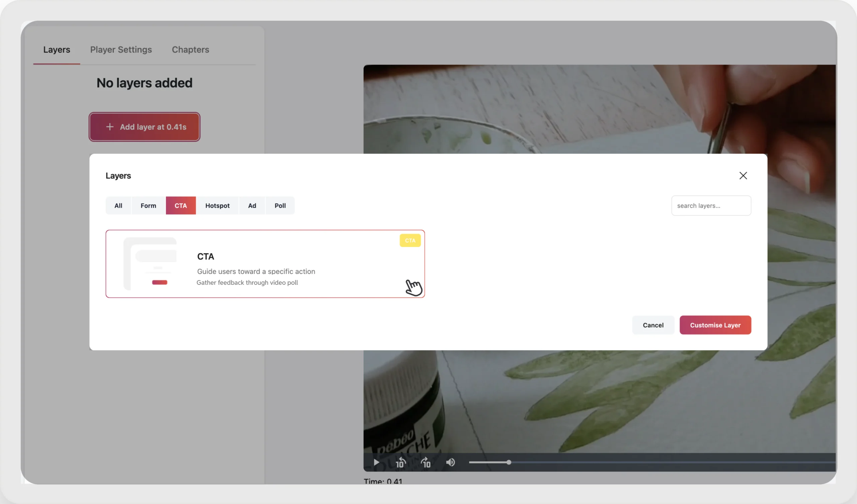Click Customise Layer button
The height and width of the screenshot is (504, 857).
click(715, 325)
